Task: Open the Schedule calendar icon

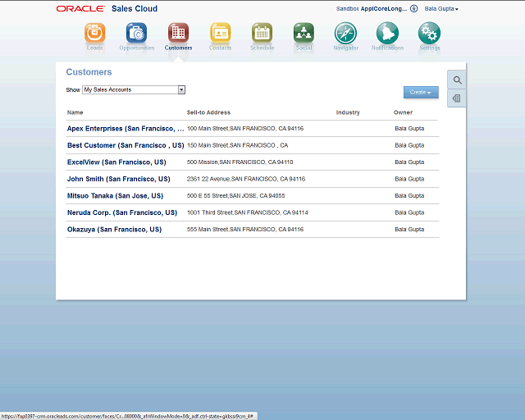Action: pos(262,33)
